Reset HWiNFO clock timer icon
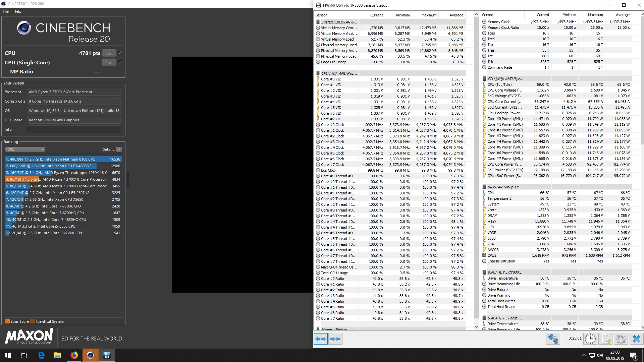 tap(590, 339)
